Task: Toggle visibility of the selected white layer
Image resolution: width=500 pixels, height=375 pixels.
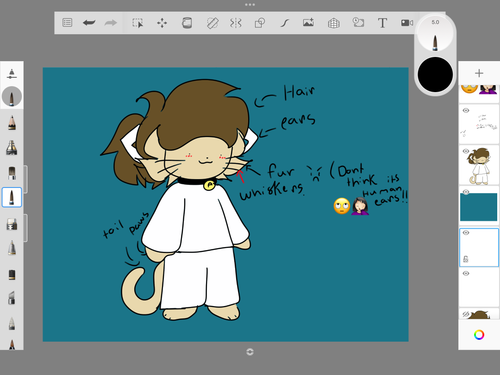Action: 466,233
